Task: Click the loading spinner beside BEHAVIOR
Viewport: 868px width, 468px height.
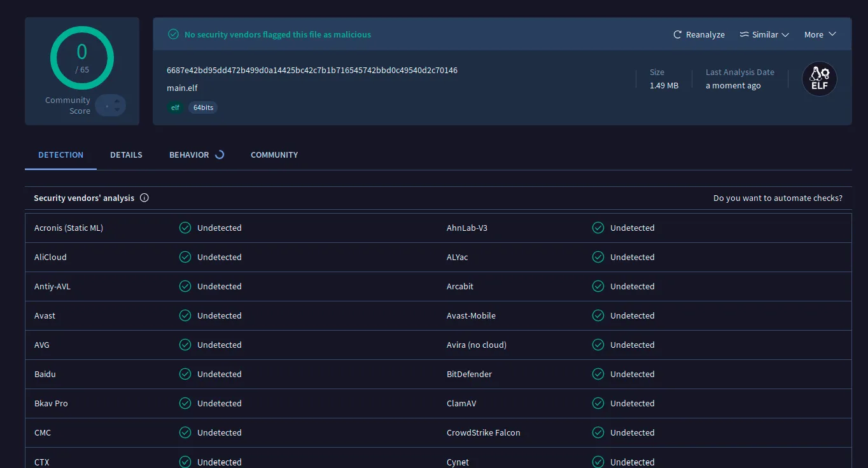Action: coord(220,155)
